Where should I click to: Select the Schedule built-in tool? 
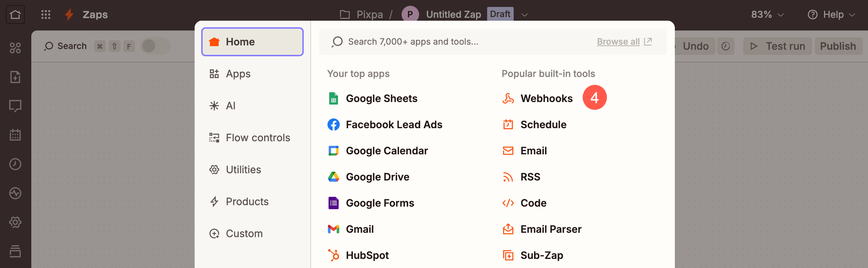(x=534, y=125)
